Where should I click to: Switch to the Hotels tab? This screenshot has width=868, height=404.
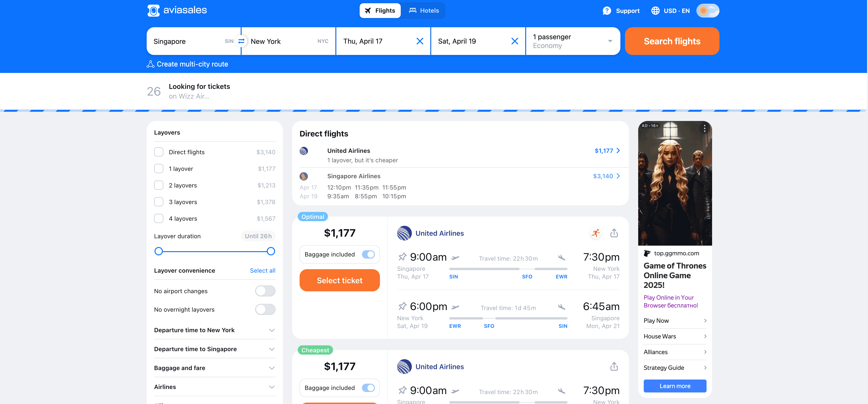pos(424,10)
